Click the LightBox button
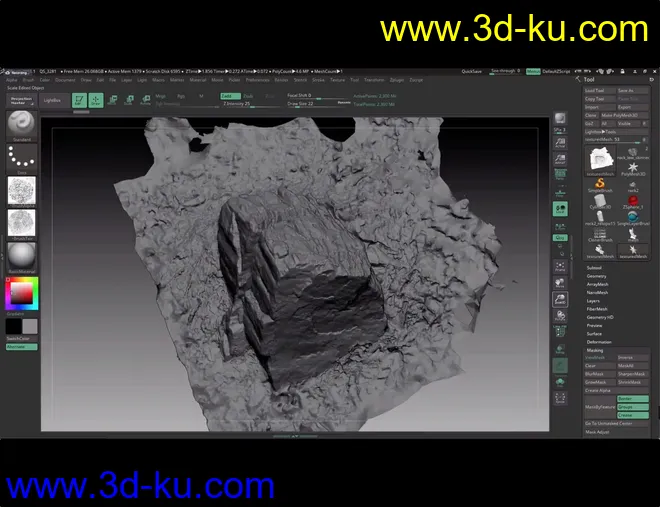Image resolution: width=660 pixels, height=507 pixels. pyautogui.click(x=52, y=101)
